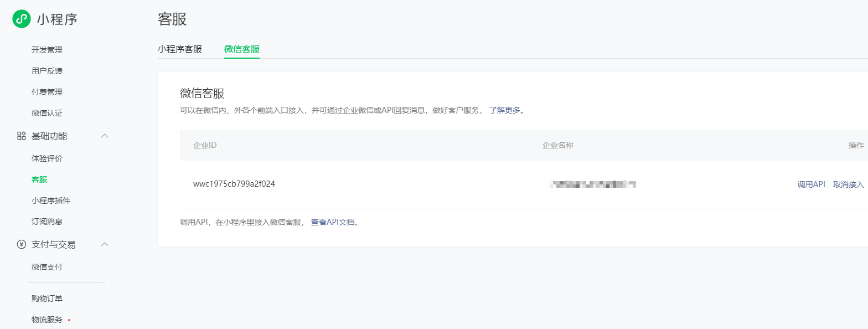868x329 pixels.
Task: Click the 基础功能 section label
Action: click(x=50, y=136)
